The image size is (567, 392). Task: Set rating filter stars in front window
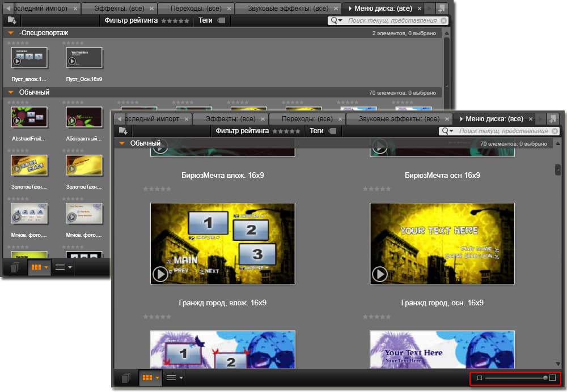[x=286, y=131]
